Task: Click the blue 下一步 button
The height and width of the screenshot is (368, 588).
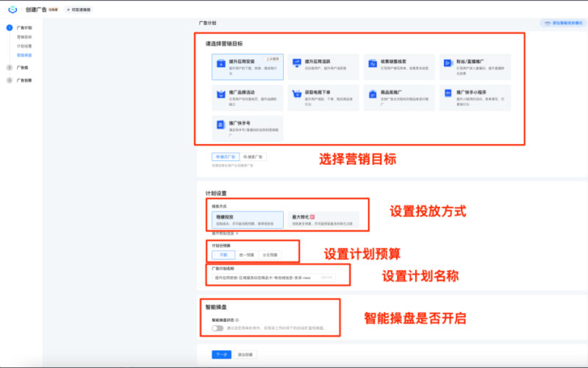Action: 222,355
